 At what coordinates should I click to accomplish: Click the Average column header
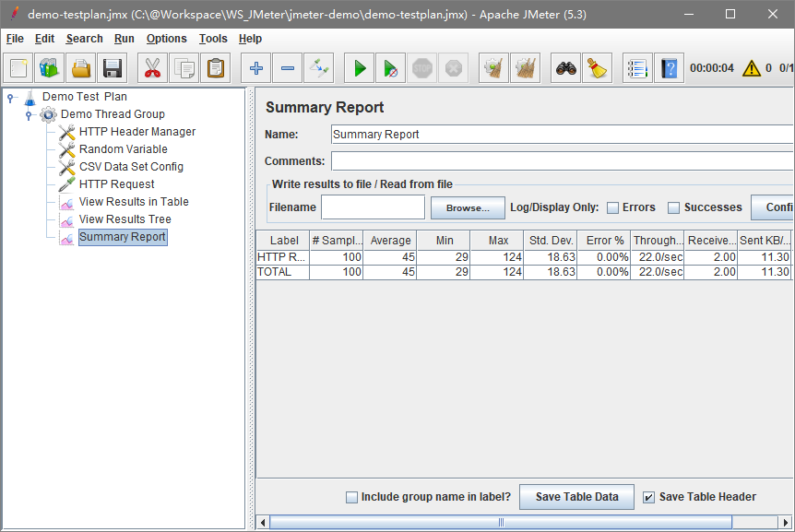(x=390, y=240)
